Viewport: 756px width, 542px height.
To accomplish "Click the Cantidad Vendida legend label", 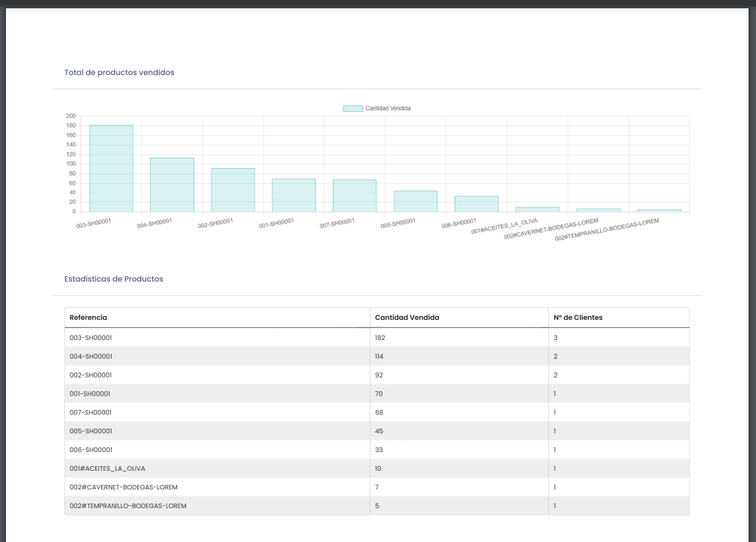I will tap(388, 108).
